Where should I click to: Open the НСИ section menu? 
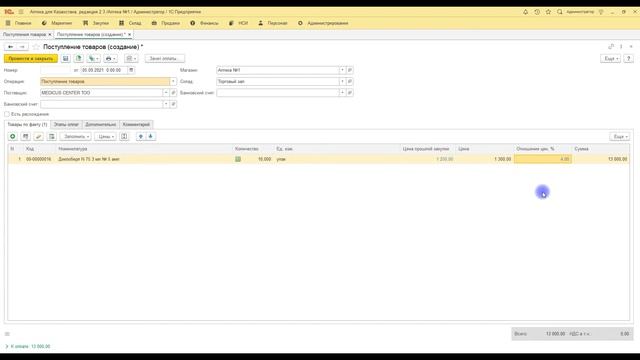click(x=238, y=23)
